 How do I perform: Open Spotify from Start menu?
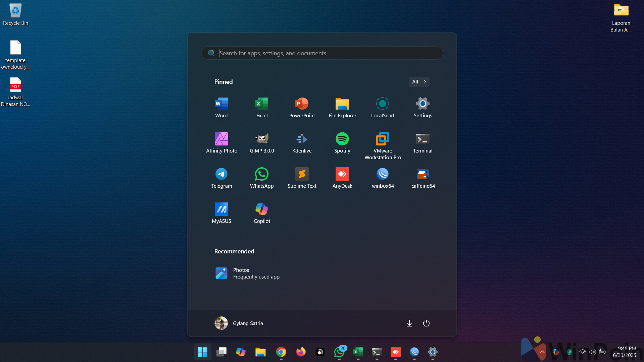coord(342,143)
